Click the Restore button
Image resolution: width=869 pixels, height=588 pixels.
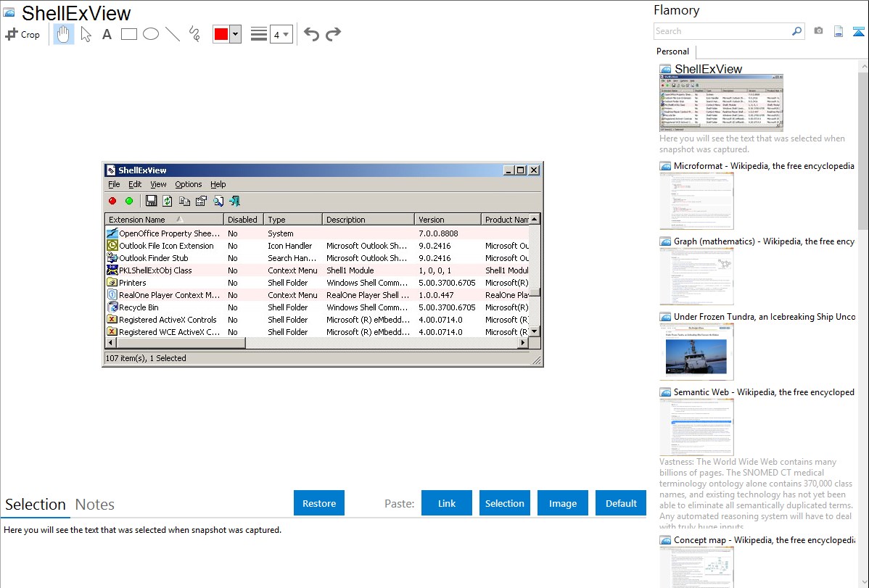click(319, 503)
